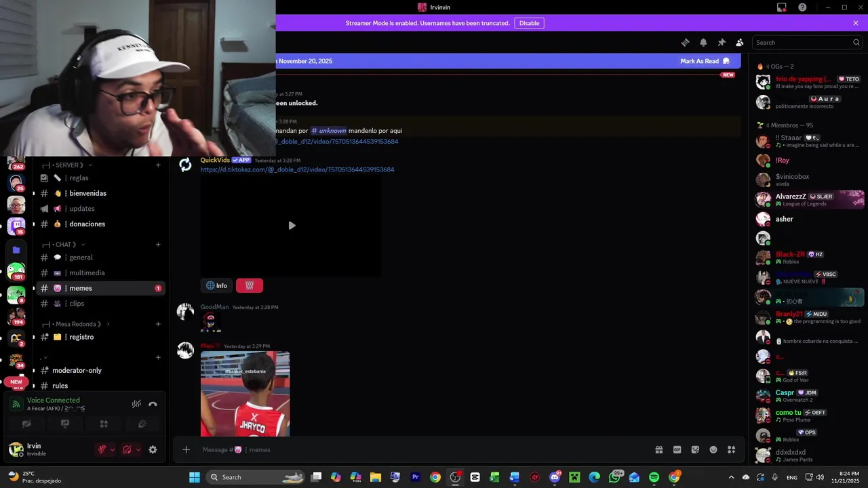Open the Discord inbox icon in title bar

tap(782, 7)
